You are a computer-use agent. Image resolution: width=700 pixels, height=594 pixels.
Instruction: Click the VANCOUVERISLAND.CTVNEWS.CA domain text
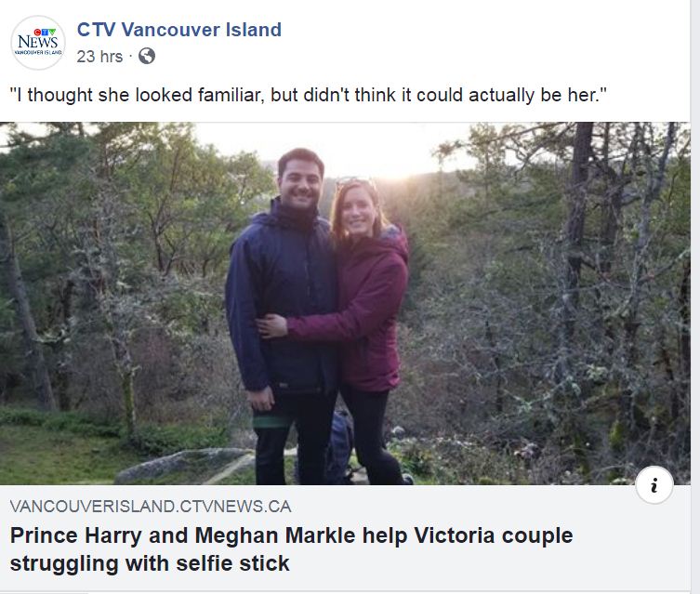pyautogui.click(x=151, y=507)
